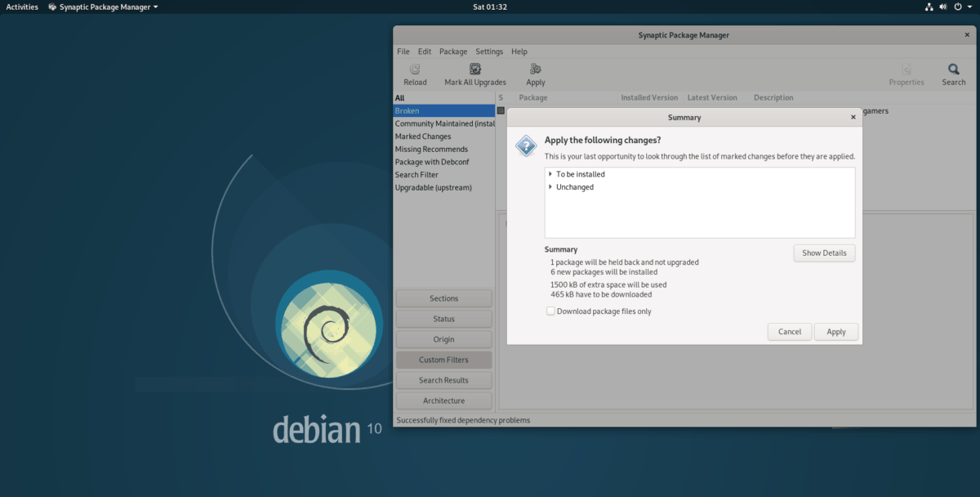This screenshot has width=980, height=497.
Task: Open the File menu
Action: (403, 51)
